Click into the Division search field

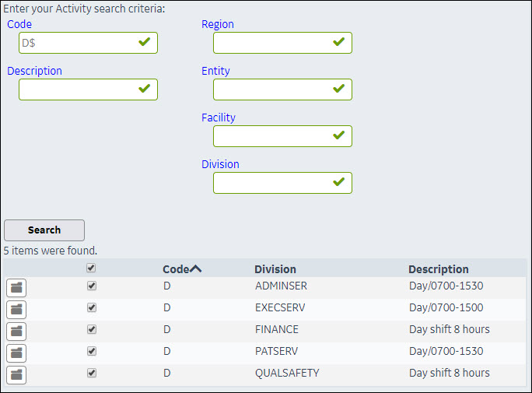[x=272, y=183]
